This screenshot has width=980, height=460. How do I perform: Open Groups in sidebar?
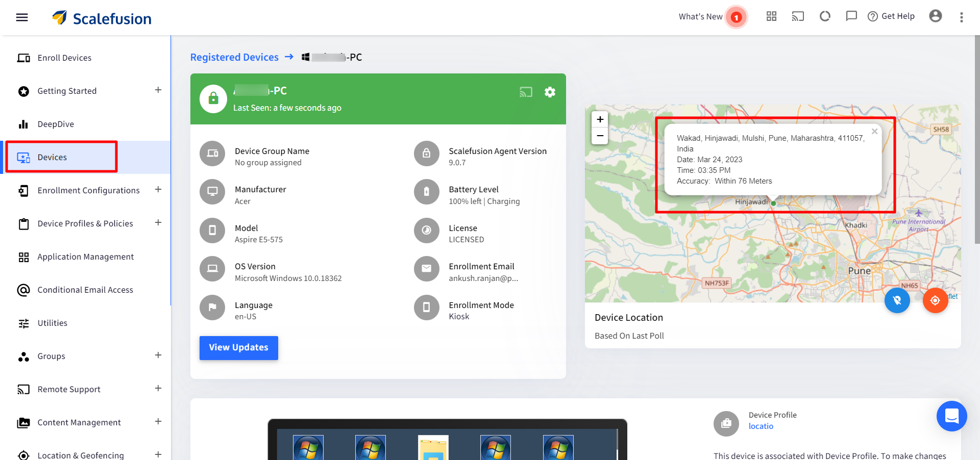click(x=52, y=356)
